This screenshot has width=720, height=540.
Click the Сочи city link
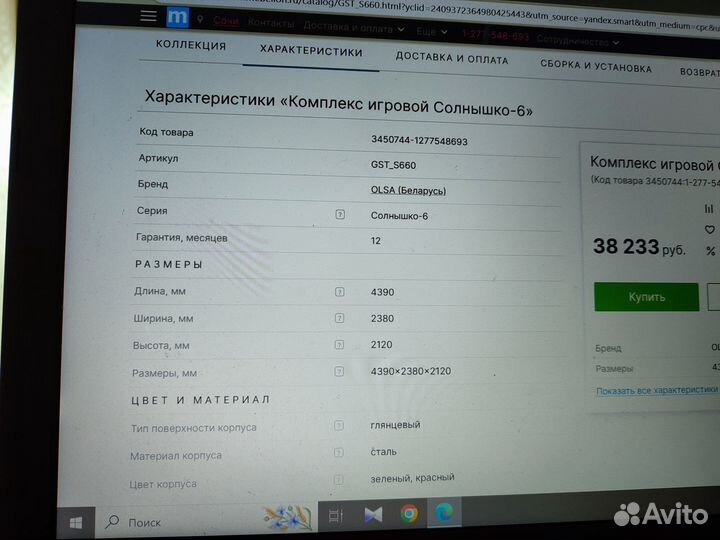tap(226, 21)
